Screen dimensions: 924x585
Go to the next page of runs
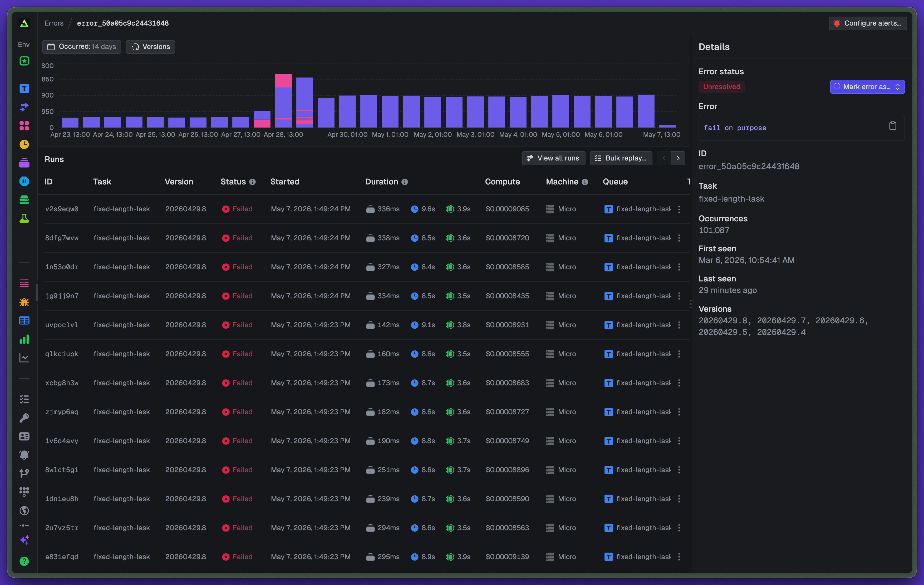coord(678,158)
